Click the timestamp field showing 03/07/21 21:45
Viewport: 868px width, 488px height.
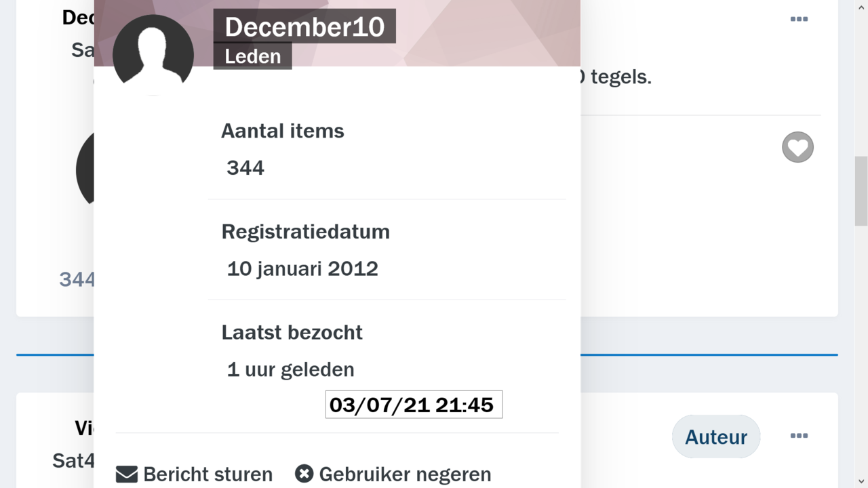(414, 404)
